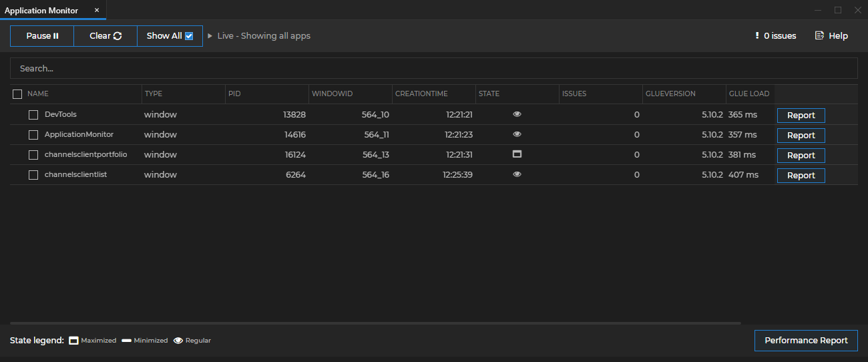
Task: Click the horizontal scrollbar
Action: pos(375,323)
